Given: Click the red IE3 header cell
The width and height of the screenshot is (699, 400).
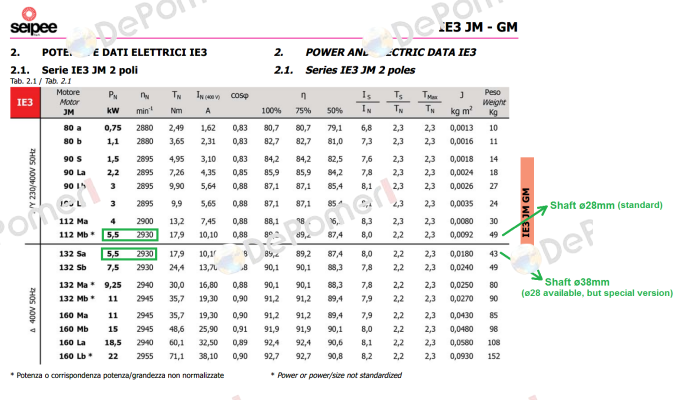Looking at the screenshot, I should point(25,103).
